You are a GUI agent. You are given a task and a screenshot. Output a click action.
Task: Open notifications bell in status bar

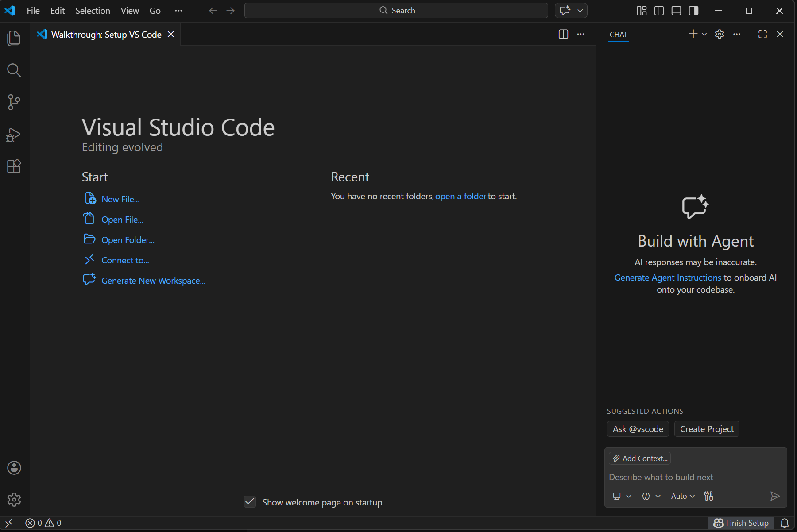coord(785,523)
